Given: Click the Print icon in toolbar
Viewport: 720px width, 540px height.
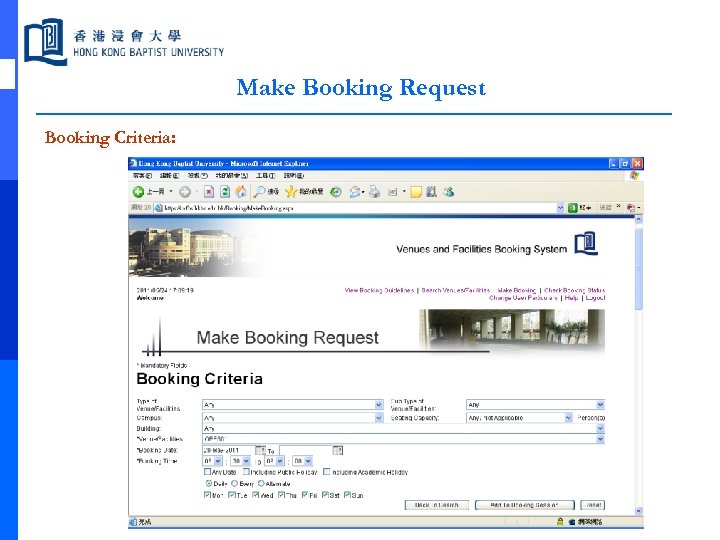Looking at the screenshot, I should 374,192.
